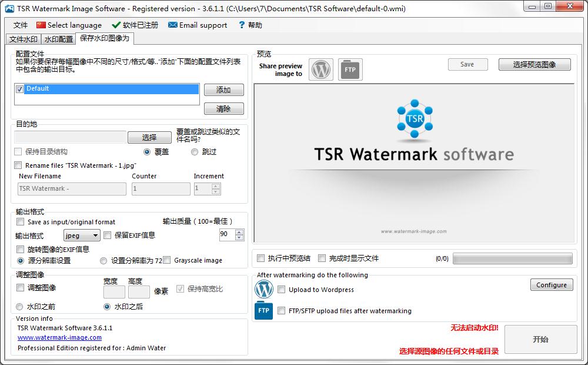Click 高度 height input field
This screenshot has height=365, width=588.
click(139, 292)
